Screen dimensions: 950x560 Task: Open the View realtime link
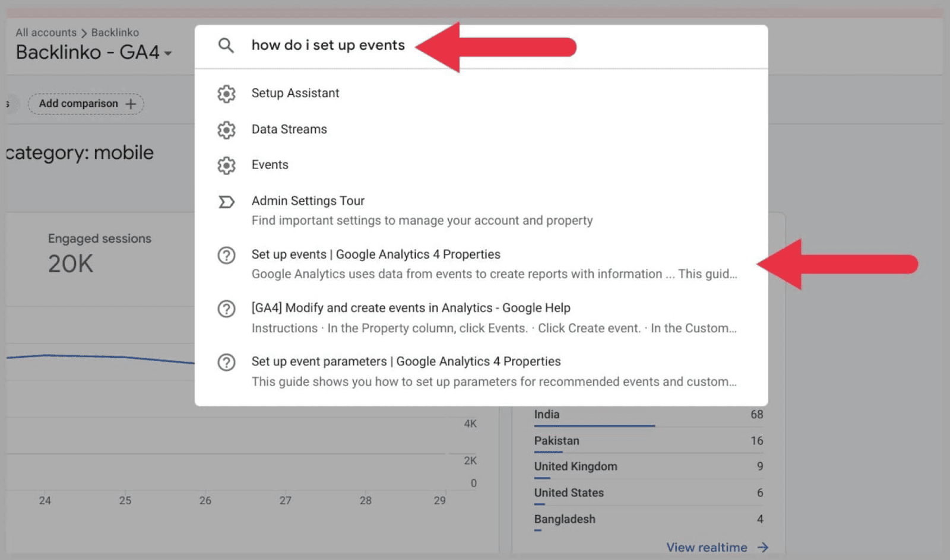pyautogui.click(x=706, y=548)
